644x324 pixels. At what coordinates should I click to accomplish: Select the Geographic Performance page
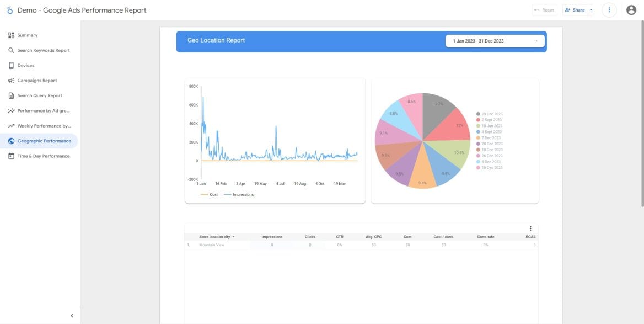point(44,141)
